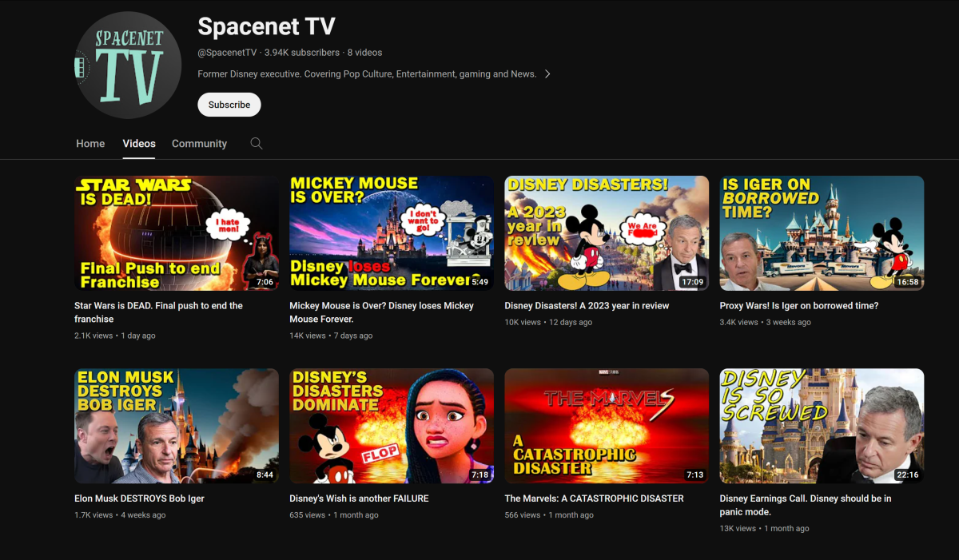Click the channel search magnifier icon
Image resolution: width=959 pixels, height=560 pixels.
[x=257, y=144]
